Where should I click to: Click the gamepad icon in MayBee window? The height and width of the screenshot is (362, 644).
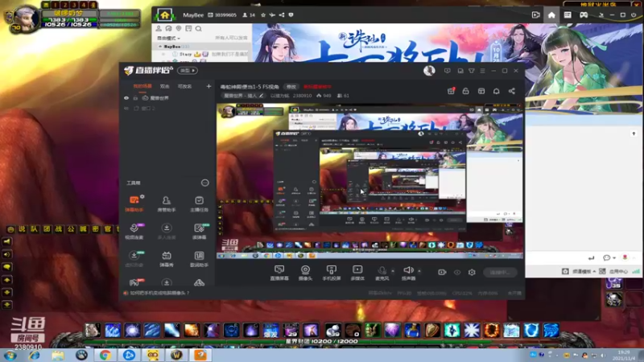click(x=584, y=15)
